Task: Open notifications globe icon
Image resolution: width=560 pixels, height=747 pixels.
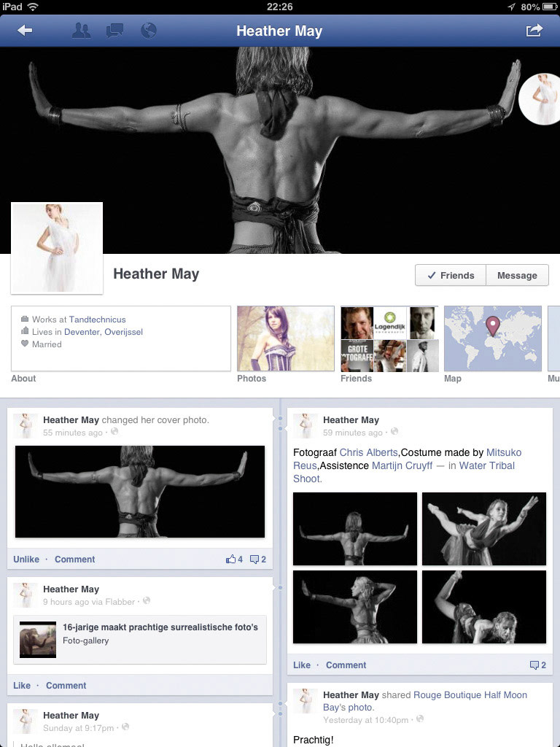Action: [x=149, y=31]
